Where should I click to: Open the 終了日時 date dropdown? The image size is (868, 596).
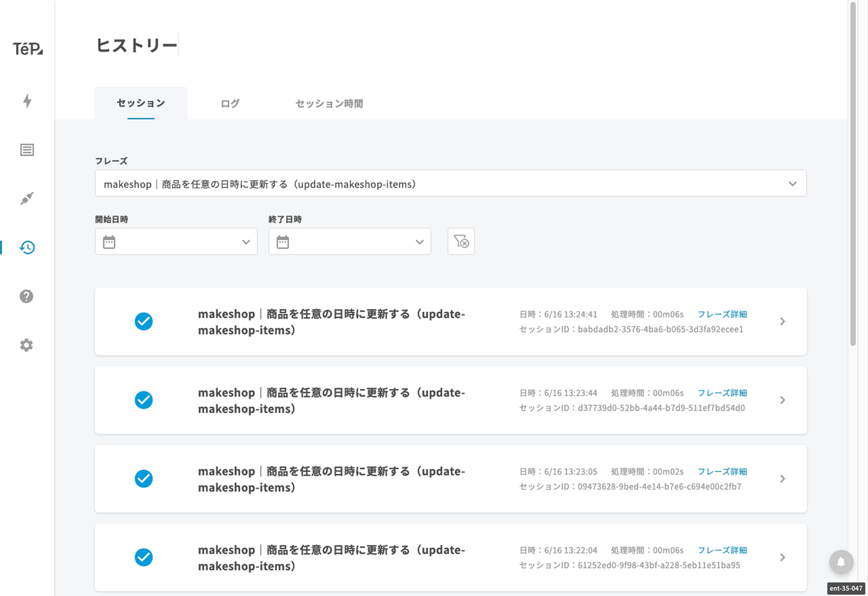pos(419,242)
